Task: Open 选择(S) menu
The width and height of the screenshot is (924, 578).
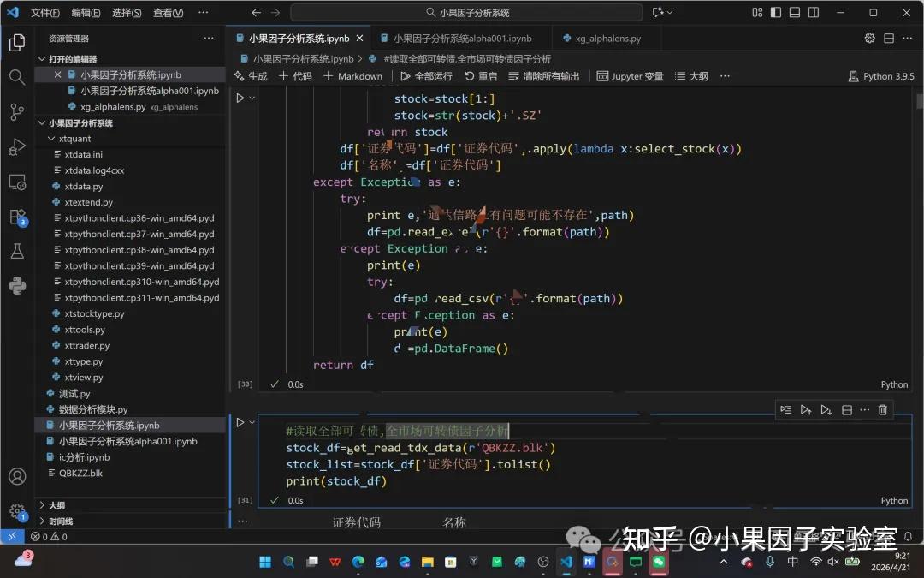Action: (x=127, y=12)
